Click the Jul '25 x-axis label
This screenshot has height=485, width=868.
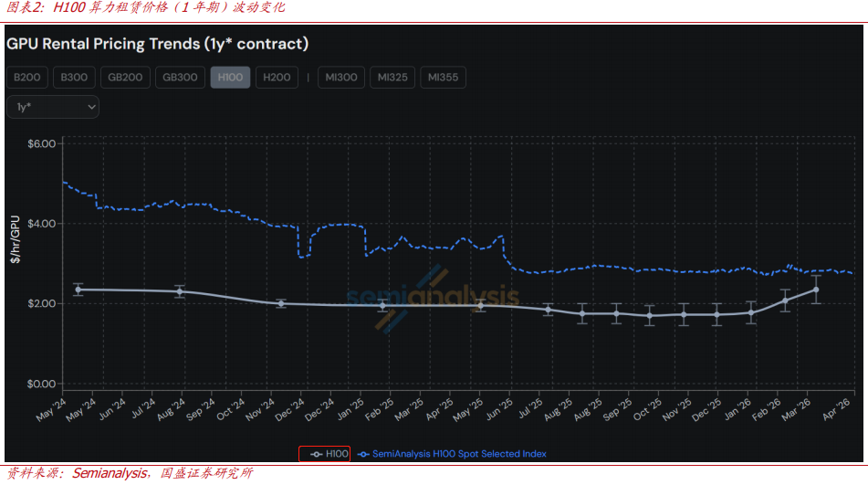click(530, 408)
